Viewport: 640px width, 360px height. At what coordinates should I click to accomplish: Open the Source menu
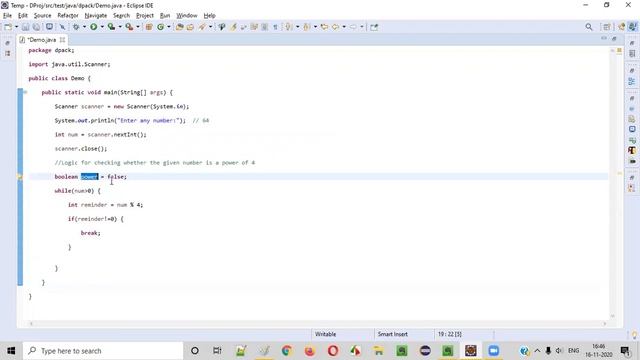[x=42, y=16]
